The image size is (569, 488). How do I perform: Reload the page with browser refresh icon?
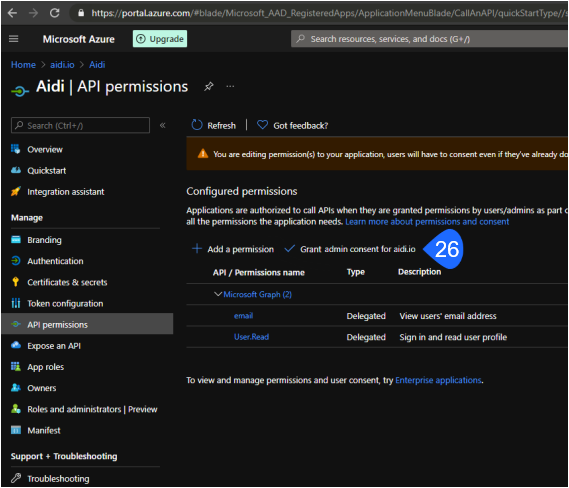click(55, 13)
